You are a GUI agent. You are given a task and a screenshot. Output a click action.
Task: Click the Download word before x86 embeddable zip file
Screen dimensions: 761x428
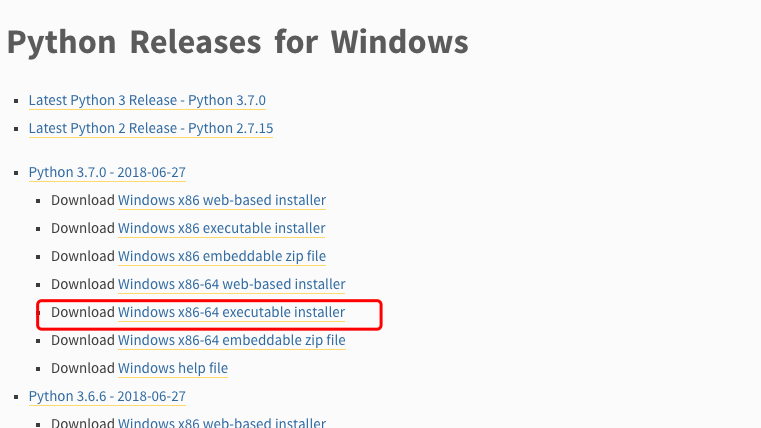pyautogui.click(x=83, y=256)
